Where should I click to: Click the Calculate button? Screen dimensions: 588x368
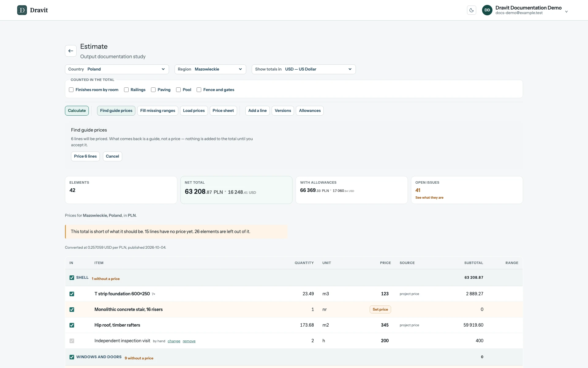(x=77, y=111)
